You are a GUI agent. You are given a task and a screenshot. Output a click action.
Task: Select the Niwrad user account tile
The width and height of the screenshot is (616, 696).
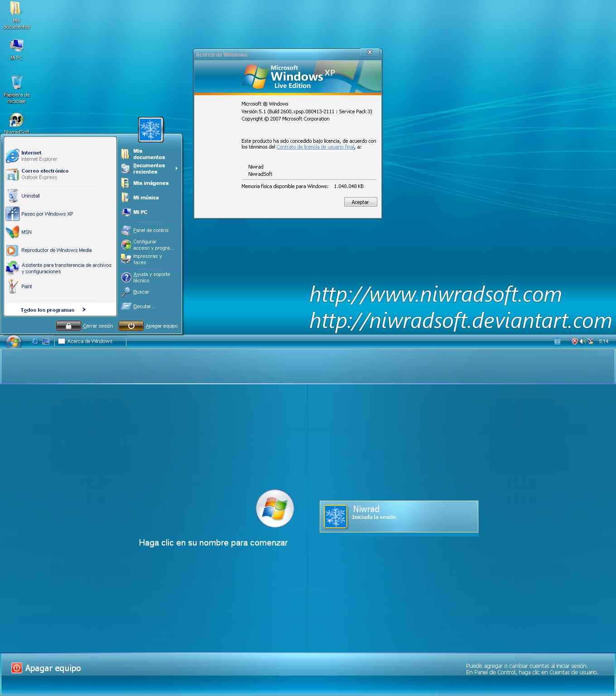[399, 517]
